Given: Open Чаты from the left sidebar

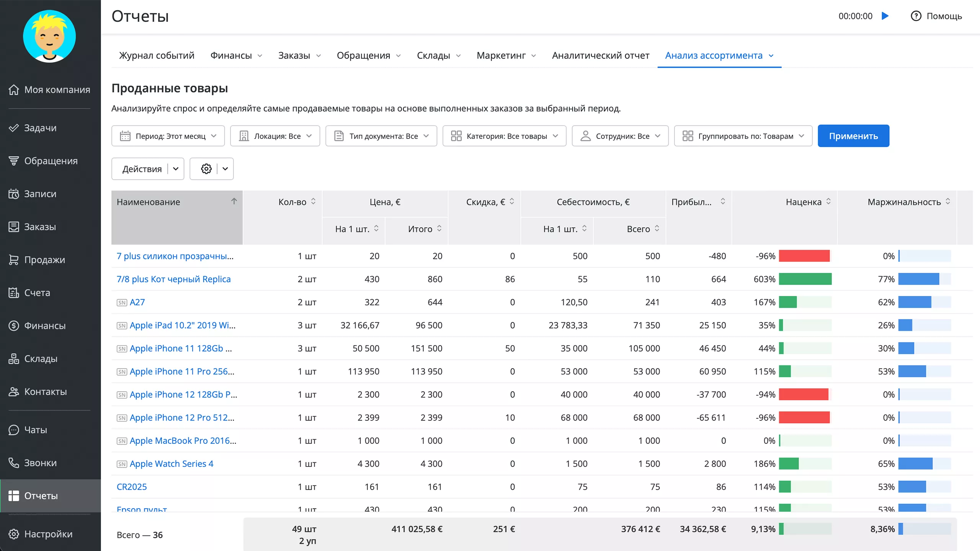Looking at the screenshot, I should (x=36, y=430).
